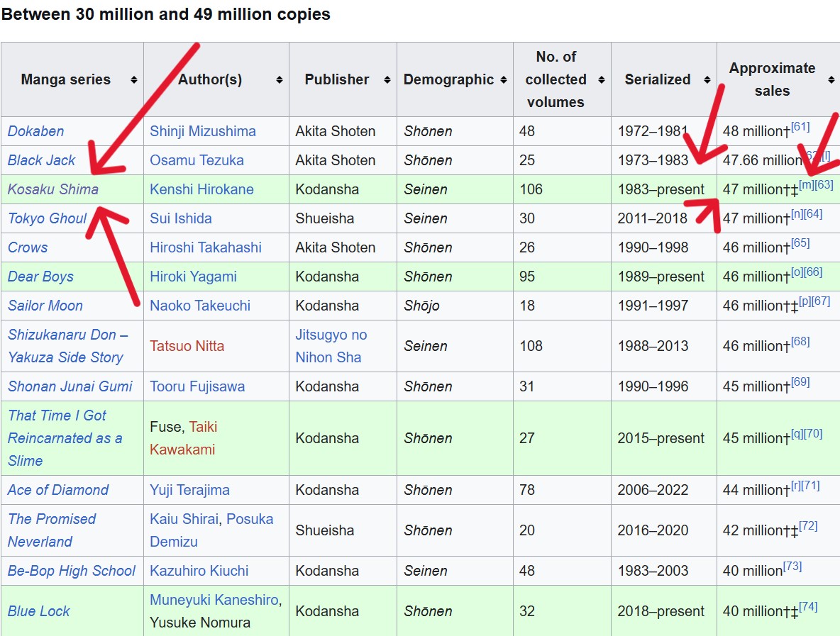Screen dimensions: 840x636
Task: Open author Posuka Demizu's page
Action: (211, 530)
